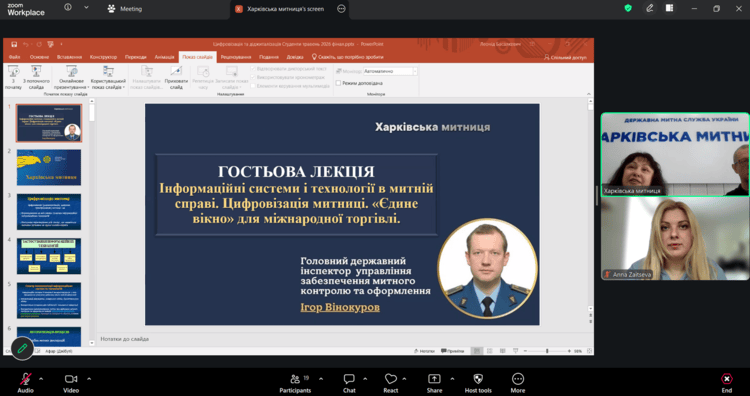
Task: Click the Undo arrow in PowerPoint
Action: point(27,44)
